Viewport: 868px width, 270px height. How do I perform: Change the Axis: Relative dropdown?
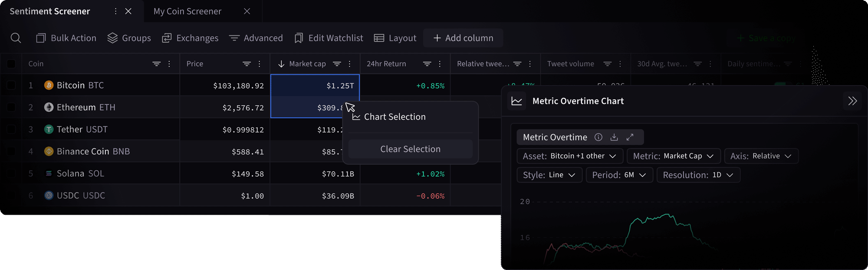[761, 156]
